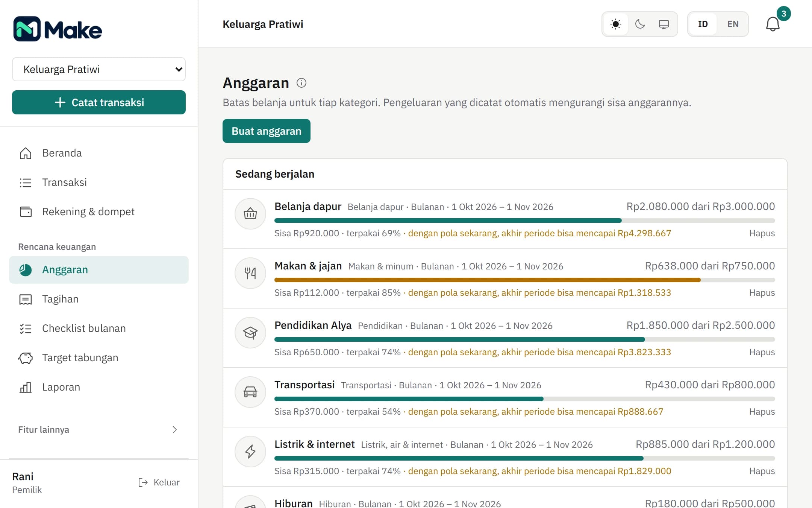This screenshot has width=812, height=508.
Task: Switch to system theme
Action: [664, 24]
